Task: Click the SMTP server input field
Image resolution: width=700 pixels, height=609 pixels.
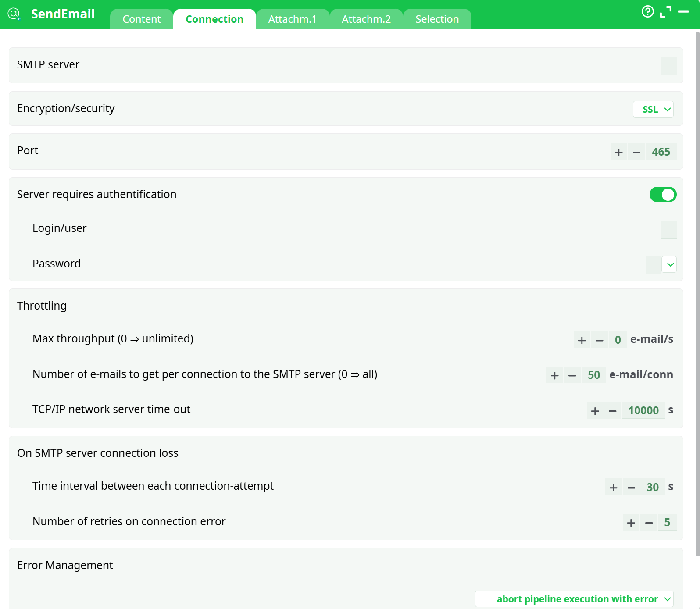Action: 668,66
